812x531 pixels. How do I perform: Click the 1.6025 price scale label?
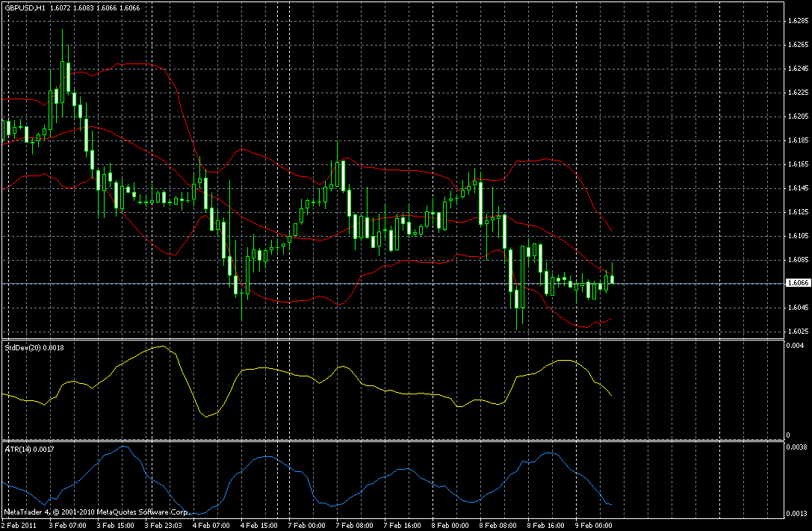coord(798,332)
